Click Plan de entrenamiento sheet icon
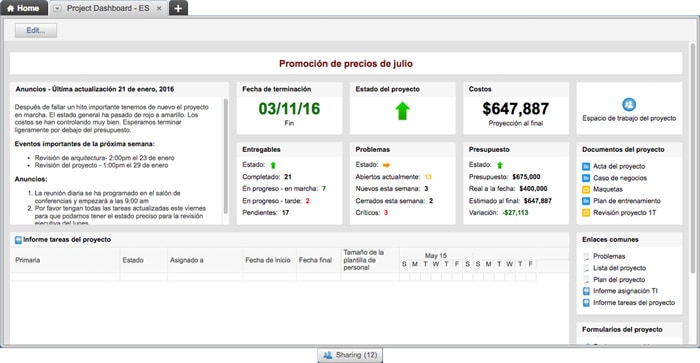The width and height of the screenshot is (700, 363). tap(586, 201)
